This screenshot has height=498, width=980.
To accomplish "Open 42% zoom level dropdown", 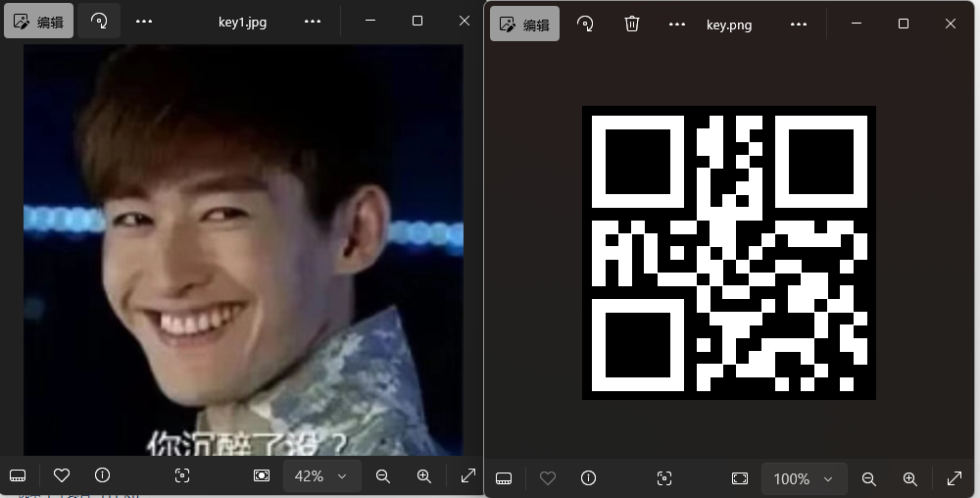I will (321, 476).
